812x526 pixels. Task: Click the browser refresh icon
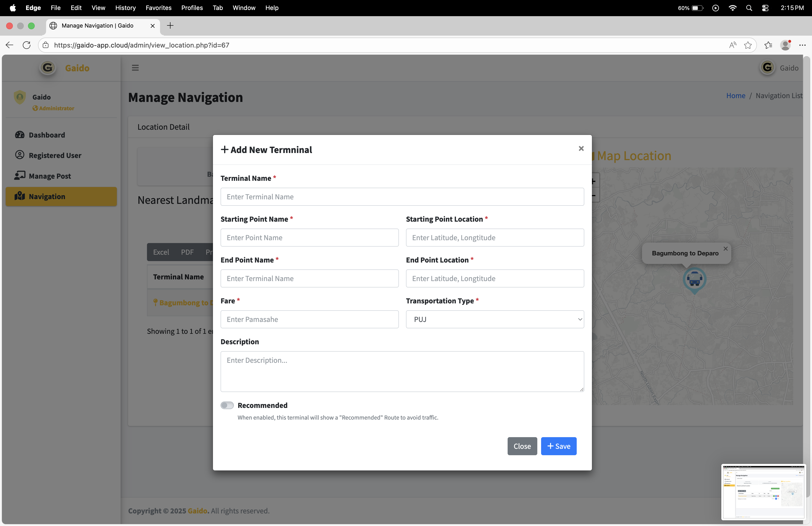tap(27, 45)
